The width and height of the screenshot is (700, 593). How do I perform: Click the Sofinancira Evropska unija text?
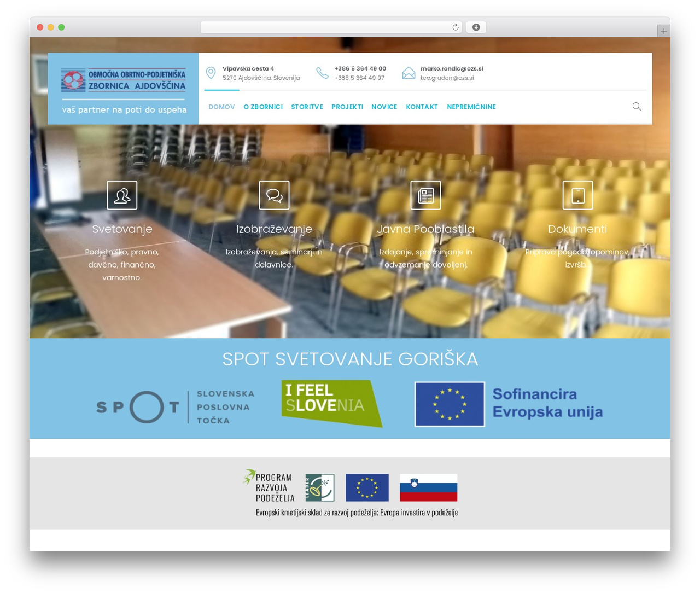point(547,403)
